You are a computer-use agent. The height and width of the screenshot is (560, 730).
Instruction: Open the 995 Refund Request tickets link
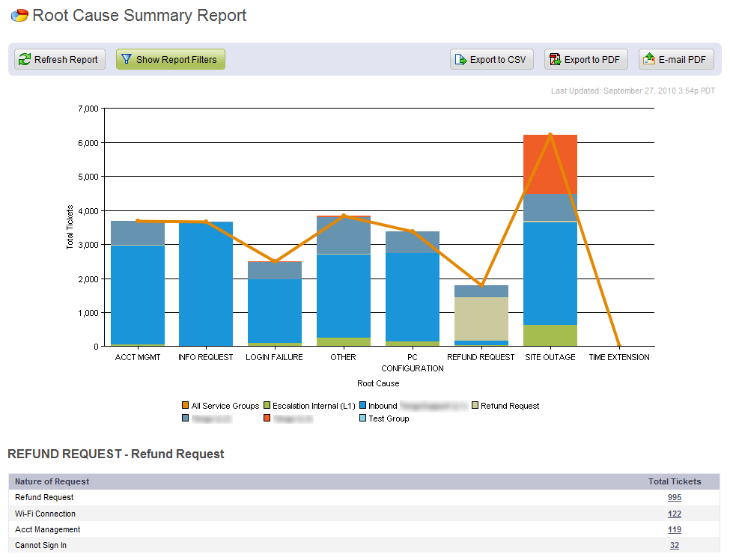click(x=674, y=497)
